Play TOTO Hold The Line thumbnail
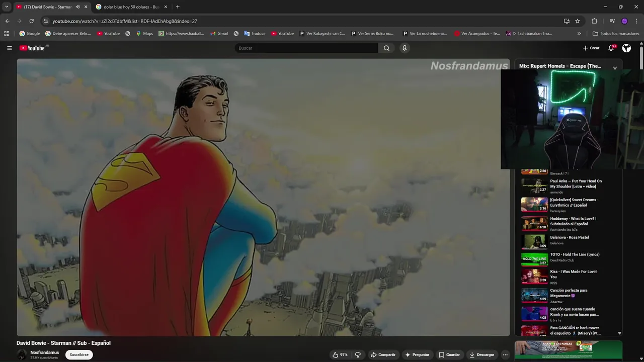This screenshot has width=644, height=362. (534, 259)
